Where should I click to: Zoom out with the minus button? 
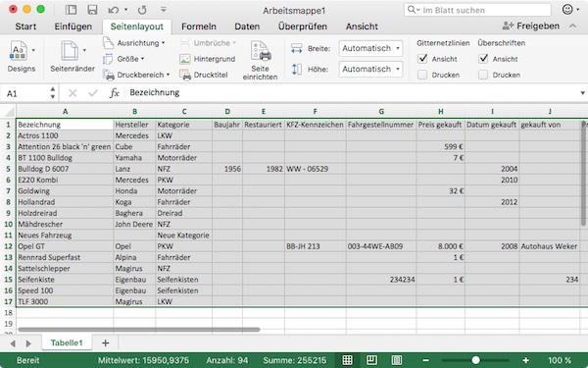click(425, 360)
